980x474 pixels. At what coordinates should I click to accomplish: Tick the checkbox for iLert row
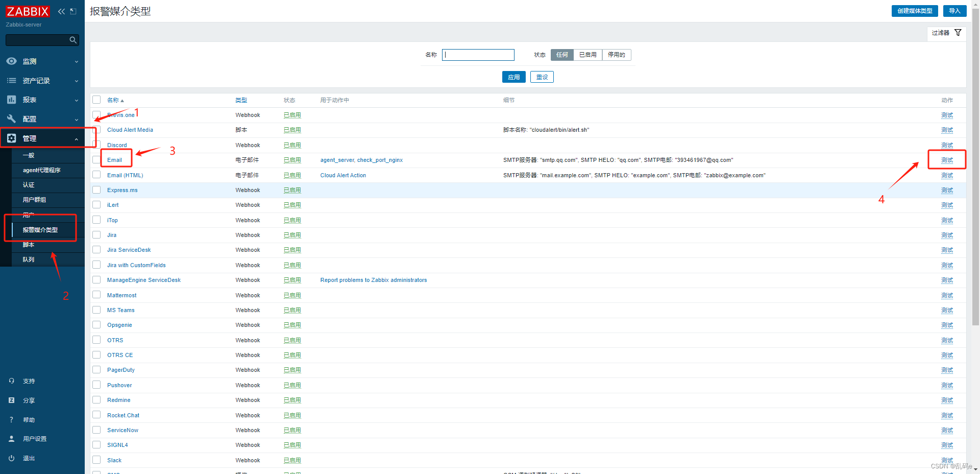point(96,205)
